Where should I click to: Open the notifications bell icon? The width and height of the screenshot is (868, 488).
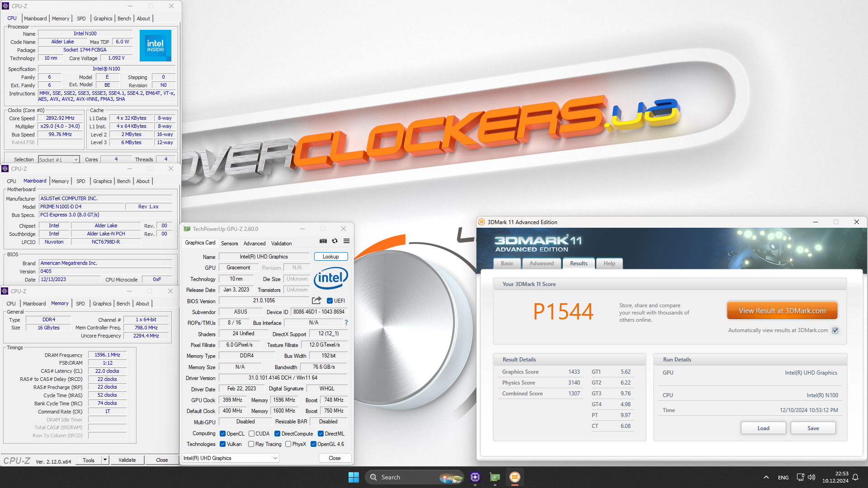click(x=855, y=477)
